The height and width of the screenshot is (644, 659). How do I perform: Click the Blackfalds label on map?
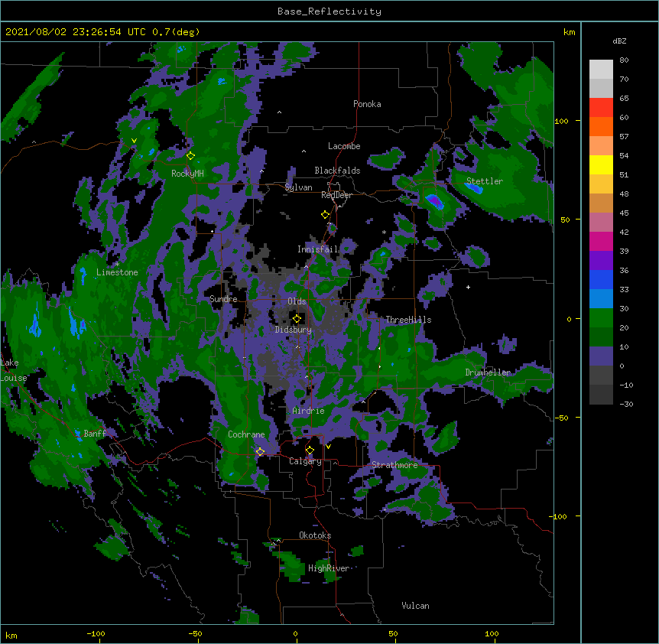click(337, 171)
